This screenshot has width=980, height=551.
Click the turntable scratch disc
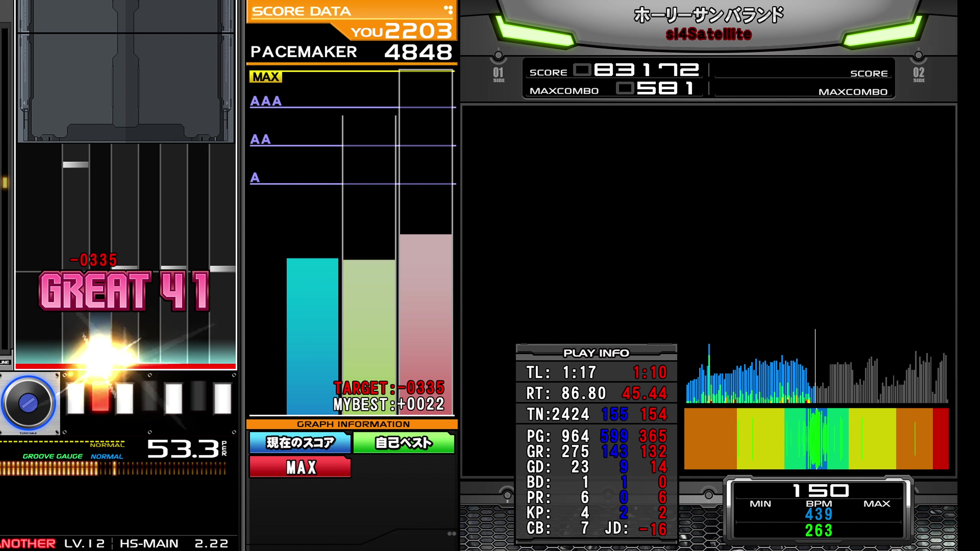coord(28,403)
